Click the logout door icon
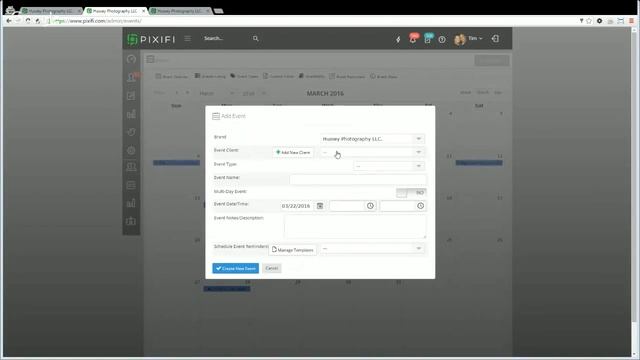The width and height of the screenshot is (640, 360). point(495,39)
